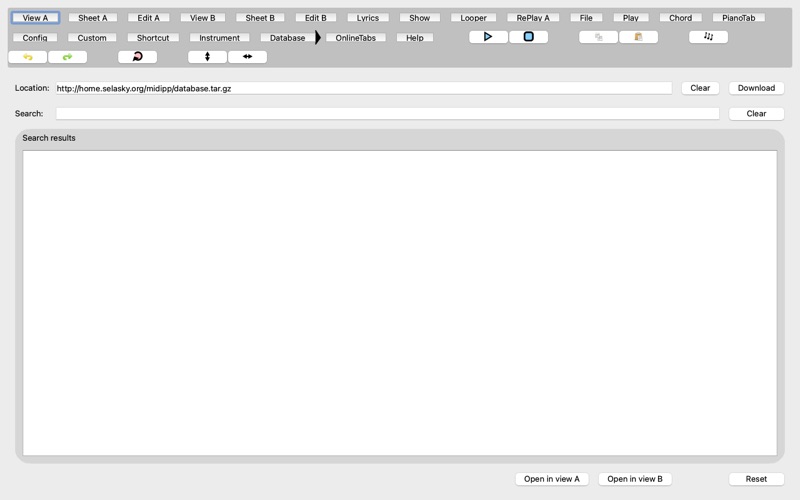The width and height of the screenshot is (800, 500).
Task: Start playback with the play icon
Action: click(488, 37)
